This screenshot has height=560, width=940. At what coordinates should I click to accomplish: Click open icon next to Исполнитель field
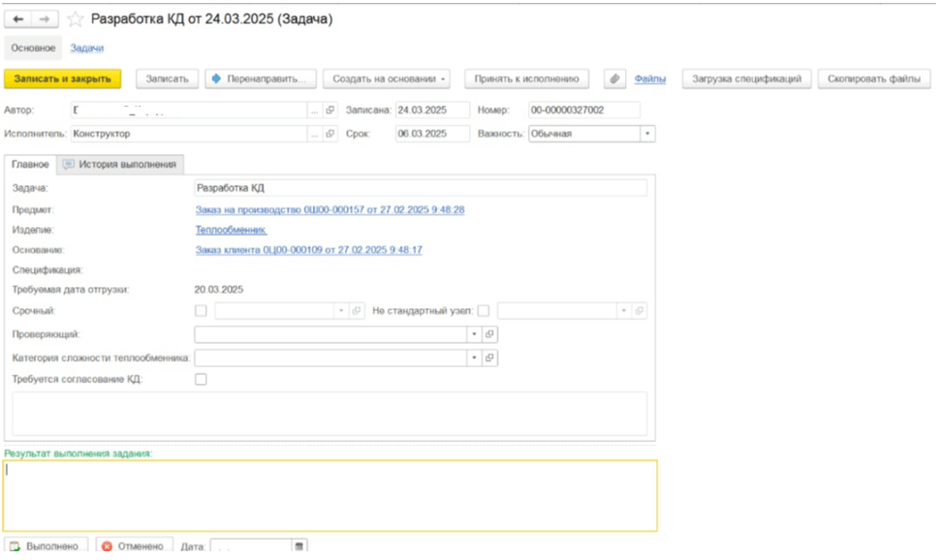pos(329,134)
